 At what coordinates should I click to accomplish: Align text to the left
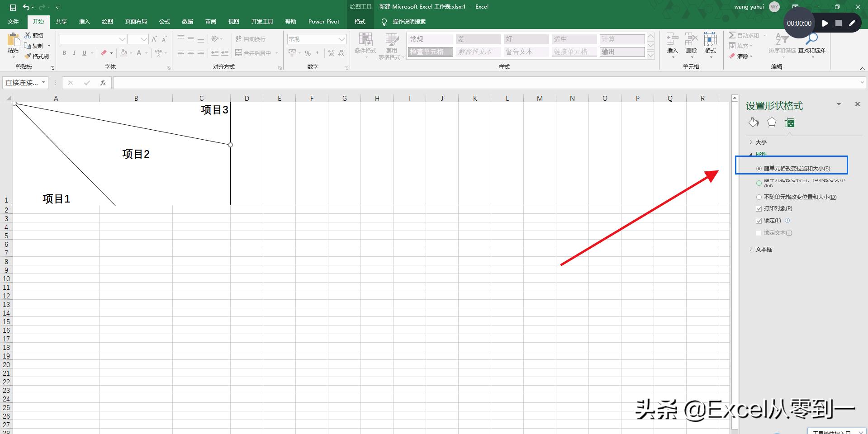point(180,53)
